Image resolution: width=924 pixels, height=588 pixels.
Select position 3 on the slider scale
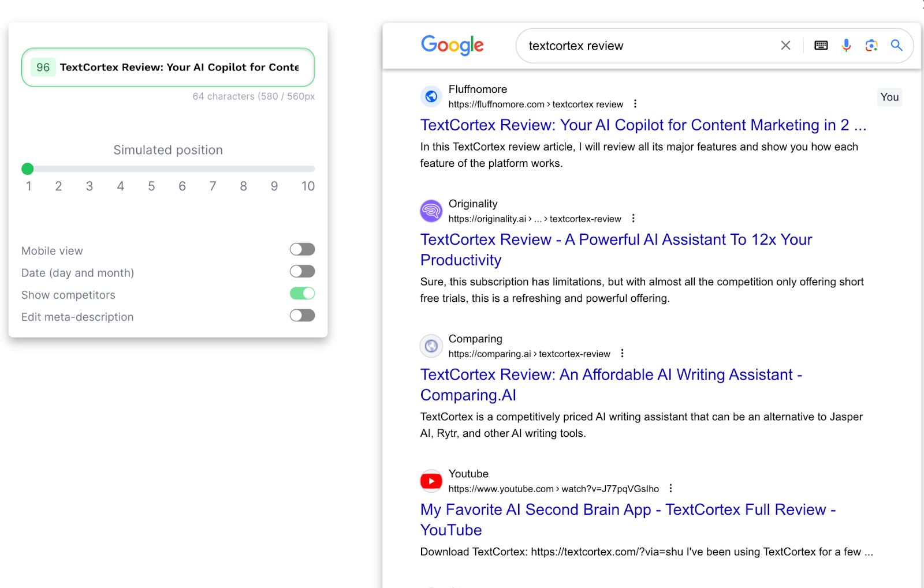coord(90,186)
